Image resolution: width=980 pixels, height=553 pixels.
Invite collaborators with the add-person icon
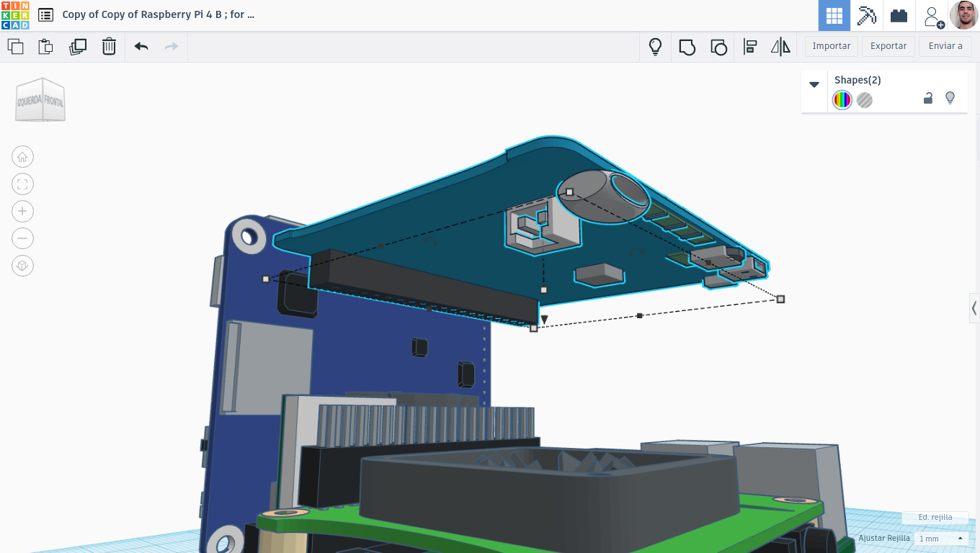coord(933,17)
